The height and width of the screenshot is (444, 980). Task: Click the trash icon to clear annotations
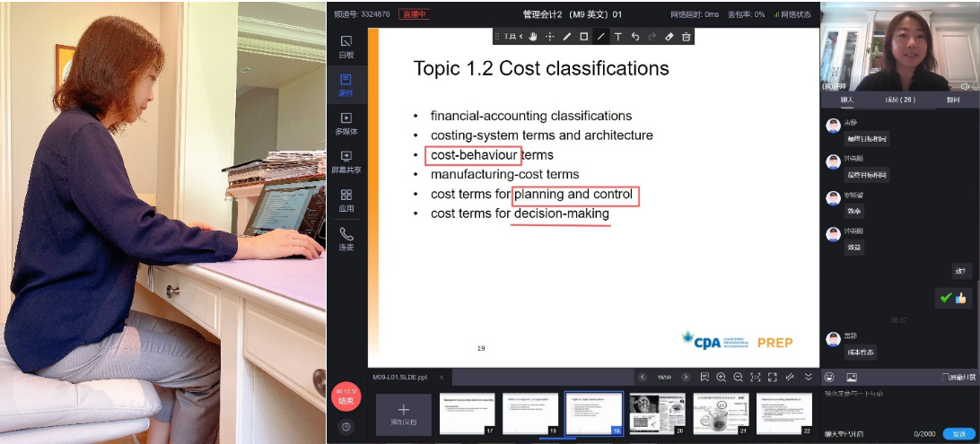click(686, 37)
